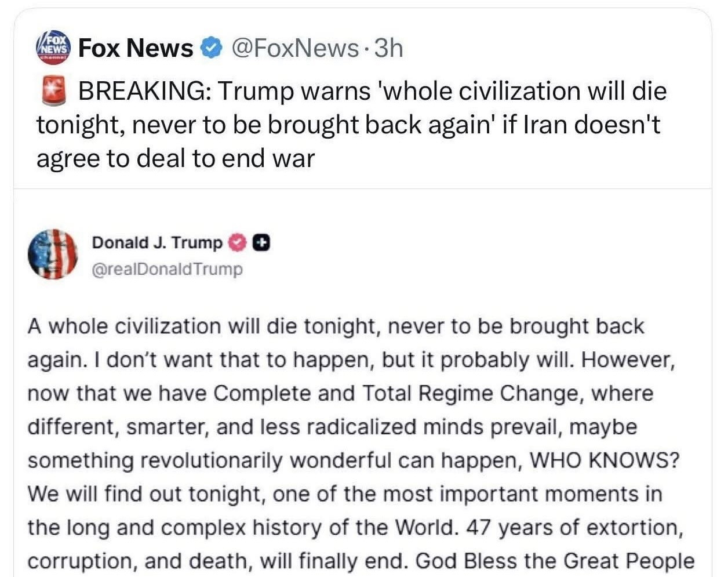Click the @FoxNews handle
728x577 pixels.
point(295,48)
